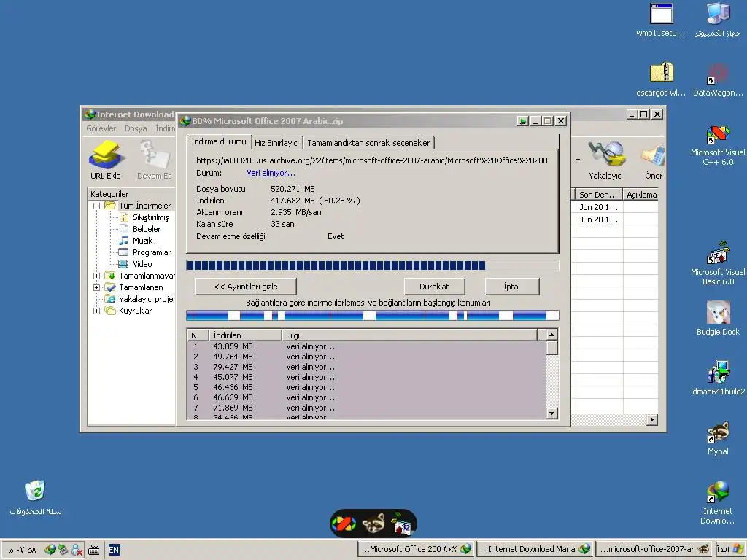Open wmp11setup desktop icon
This screenshot has width=747, height=560.
click(x=661, y=20)
